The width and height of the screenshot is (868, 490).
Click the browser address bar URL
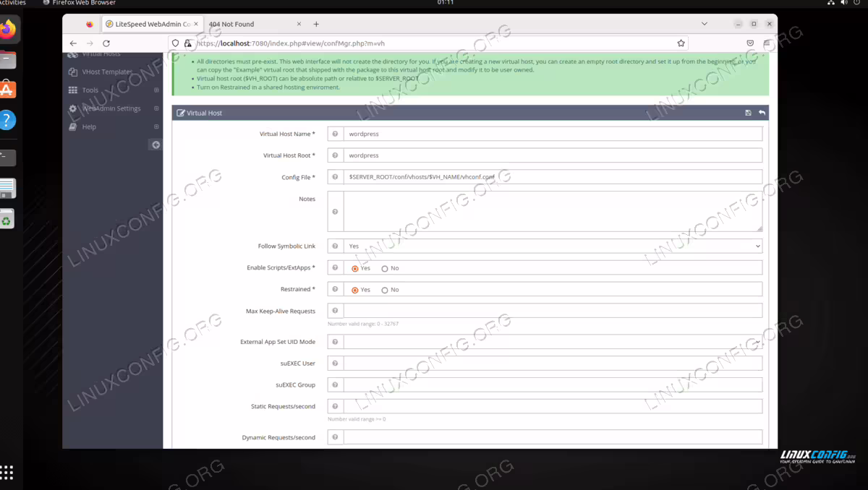coord(291,43)
